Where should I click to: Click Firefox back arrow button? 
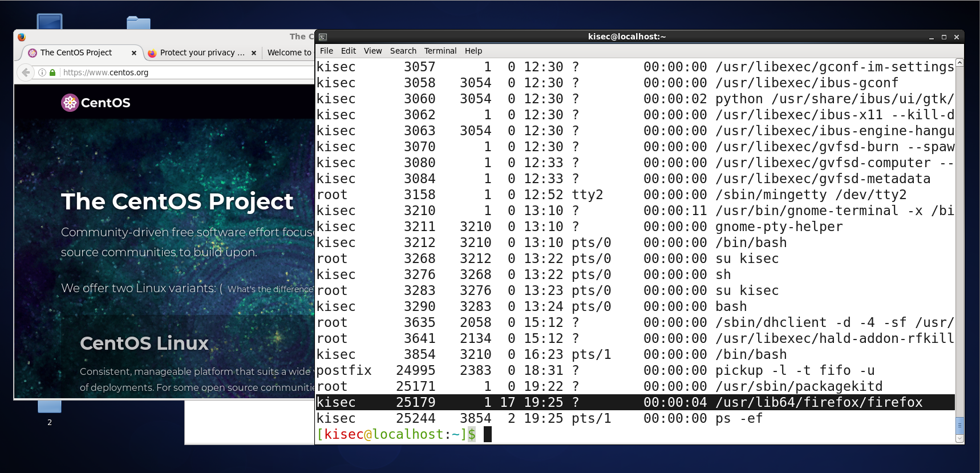(25, 72)
